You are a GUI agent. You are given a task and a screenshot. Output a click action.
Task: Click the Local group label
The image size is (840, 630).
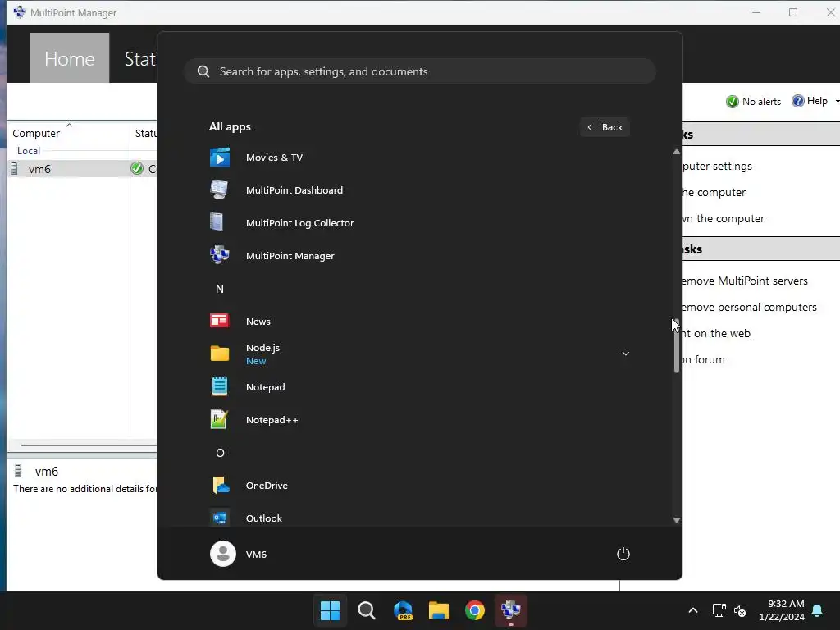29,151
